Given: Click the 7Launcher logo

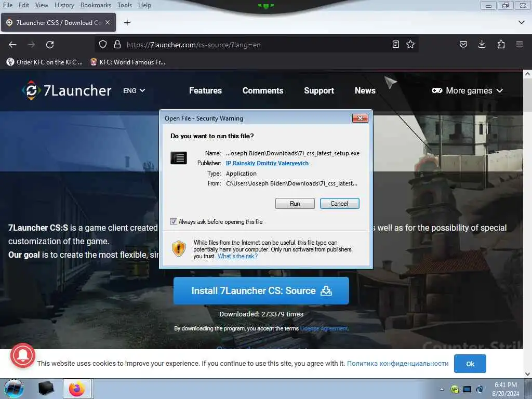Looking at the screenshot, I should (x=66, y=90).
